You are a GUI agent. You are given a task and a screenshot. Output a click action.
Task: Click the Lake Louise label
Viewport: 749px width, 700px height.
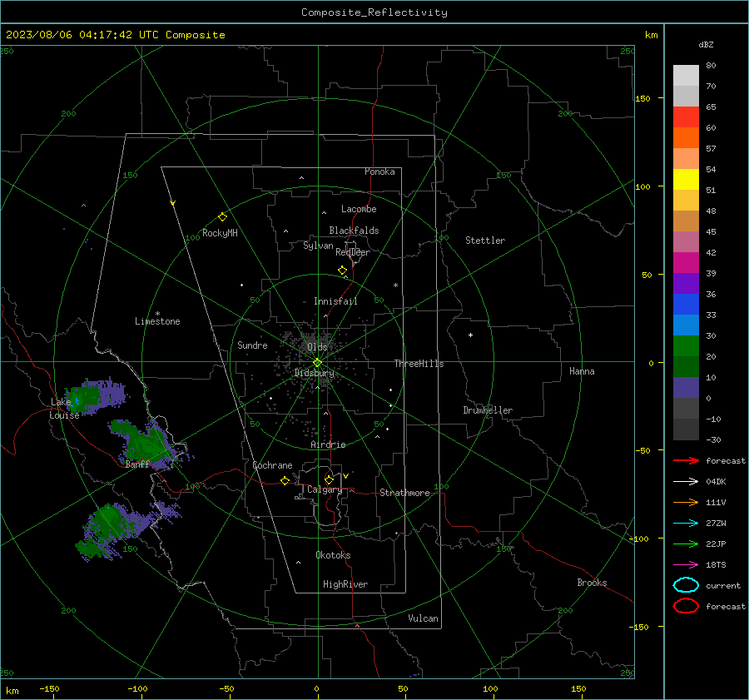(x=64, y=409)
